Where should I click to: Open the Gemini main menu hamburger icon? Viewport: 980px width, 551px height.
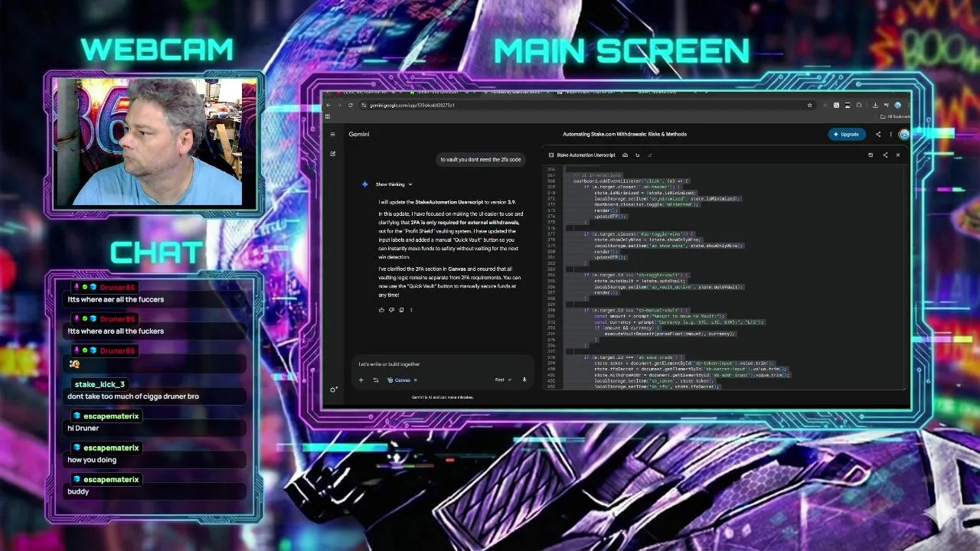coord(332,135)
